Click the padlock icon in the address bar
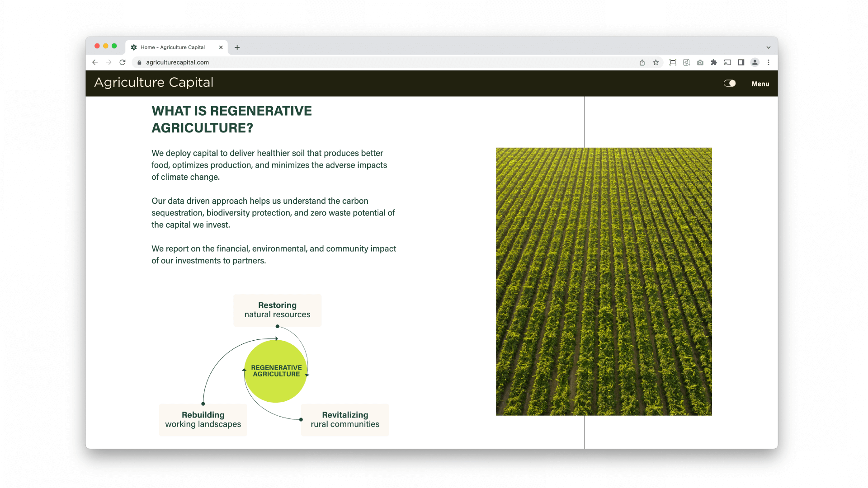This screenshot has width=868, height=488. (139, 62)
